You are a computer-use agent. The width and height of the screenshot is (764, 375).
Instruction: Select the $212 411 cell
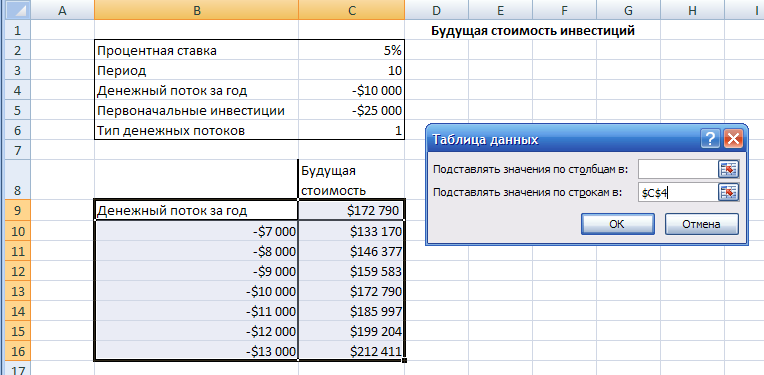click(x=351, y=351)
